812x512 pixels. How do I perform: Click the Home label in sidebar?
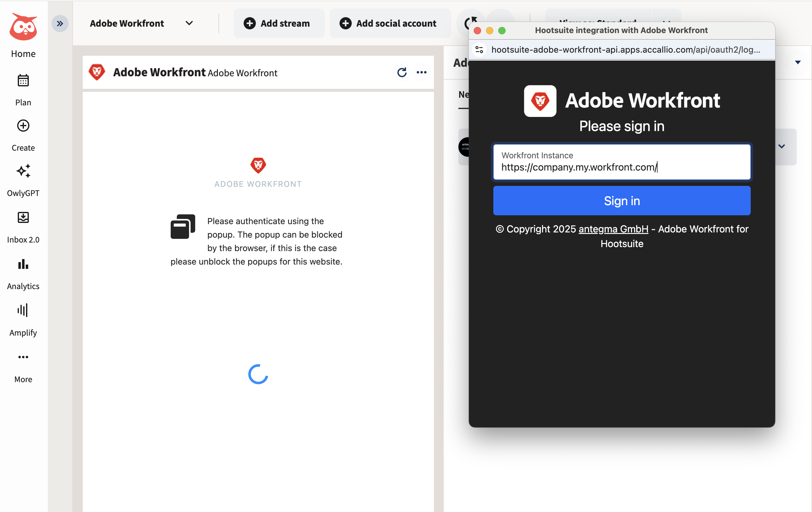[23, 54]
